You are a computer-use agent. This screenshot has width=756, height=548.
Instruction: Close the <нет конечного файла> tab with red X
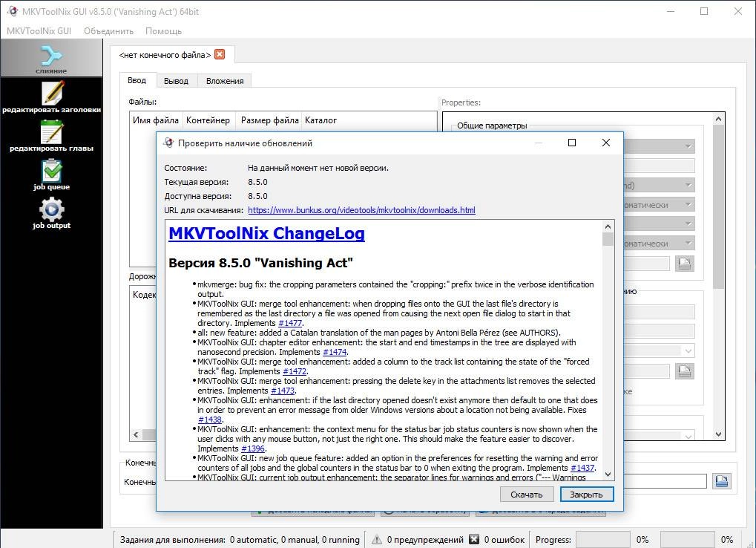coord(220,54)
